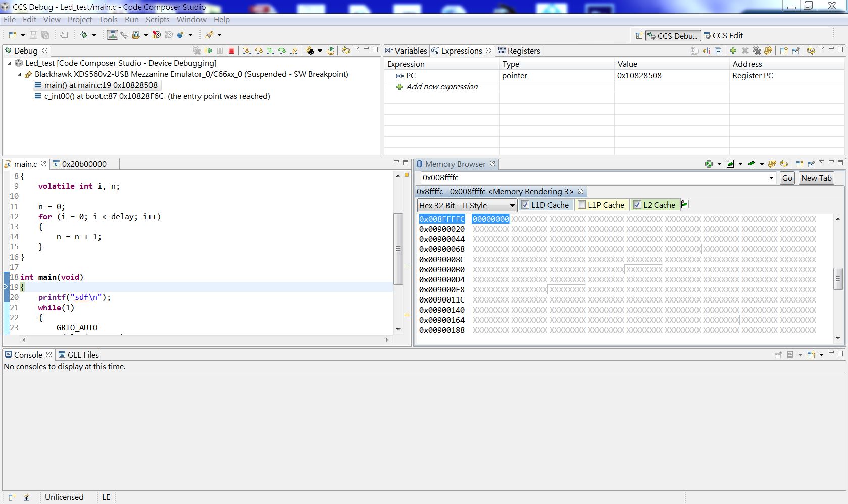Click the Save Memory chip icon in Memory Browser
The image size is (848, 504).
(x=709, y=164)
